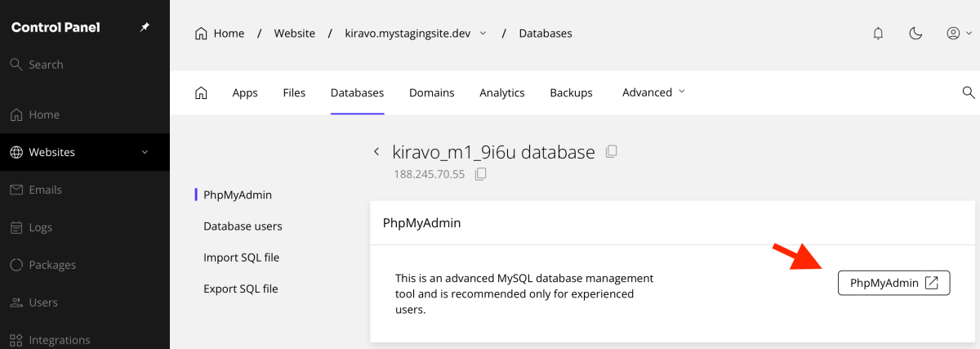The image size is (980, 349).
Task: Click the Integrations grid icon
Action: [16, 340]
